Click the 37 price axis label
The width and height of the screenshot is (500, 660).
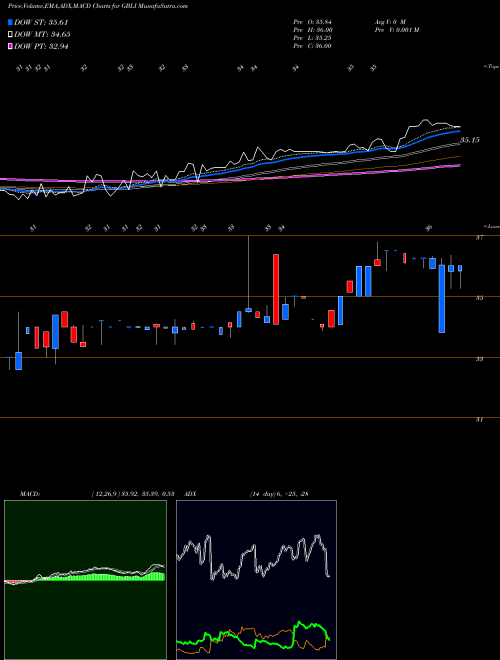coord(479,238)
